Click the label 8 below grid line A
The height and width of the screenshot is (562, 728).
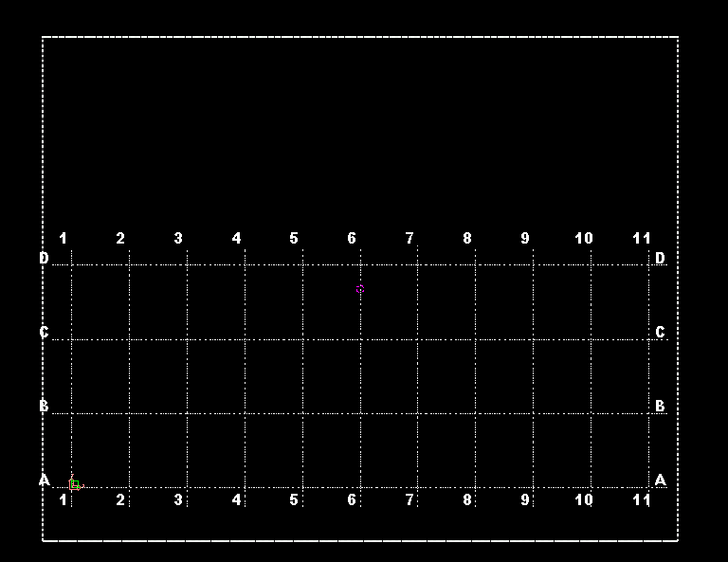467,499
